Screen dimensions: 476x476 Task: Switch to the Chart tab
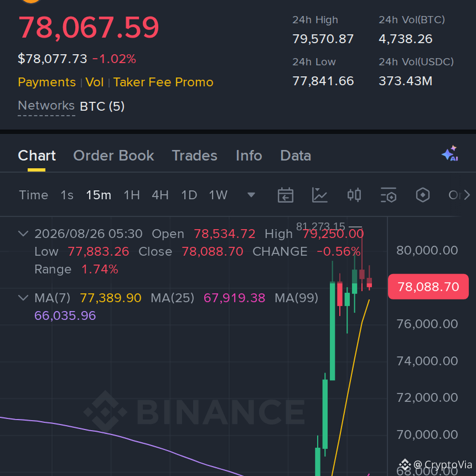(37, 156)
